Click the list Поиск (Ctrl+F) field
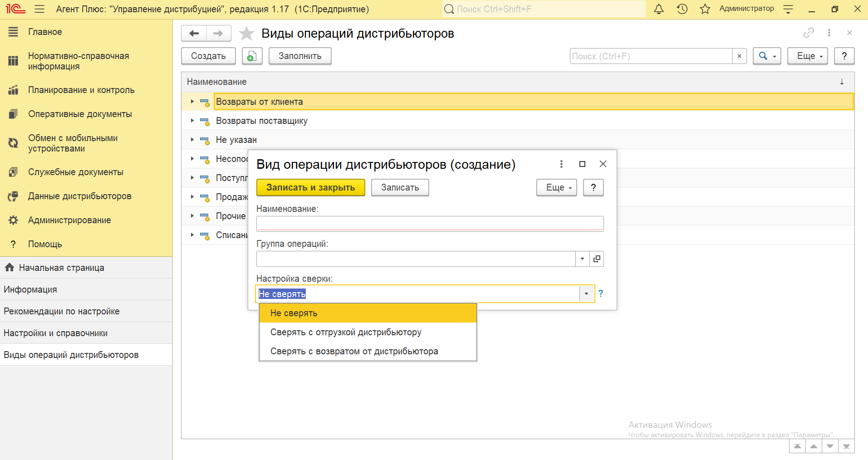The height and width of the screenshot is (460, 868). tap(651, 56)
